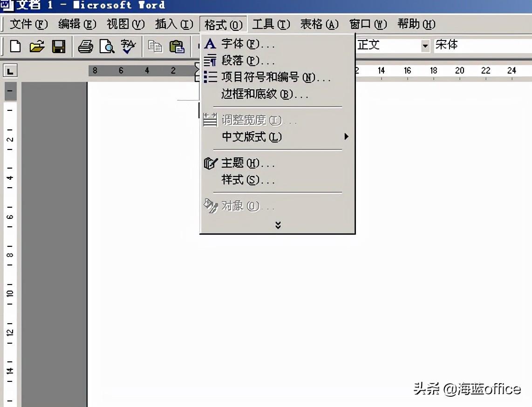Open the 帮助(H) menu
The image size is (532, 407).
pos(416,24)
